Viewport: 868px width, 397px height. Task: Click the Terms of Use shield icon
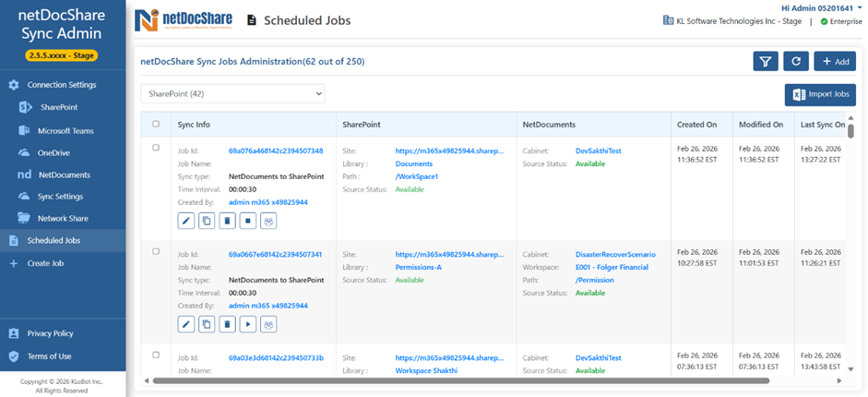(x=14, y=356)
